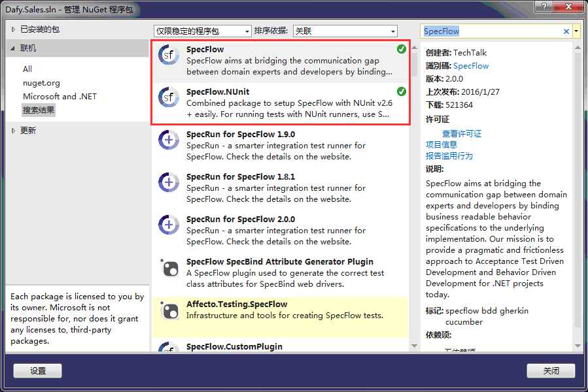Viewport: 588px width, 392px height.
Task: Open the 仅限稳定的程序包 dropdown
Action: click(x=202, y=31)
